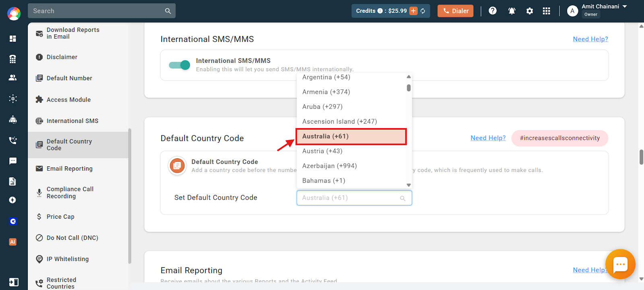Open the dashboard grid icon in left rail

point(13,39)
